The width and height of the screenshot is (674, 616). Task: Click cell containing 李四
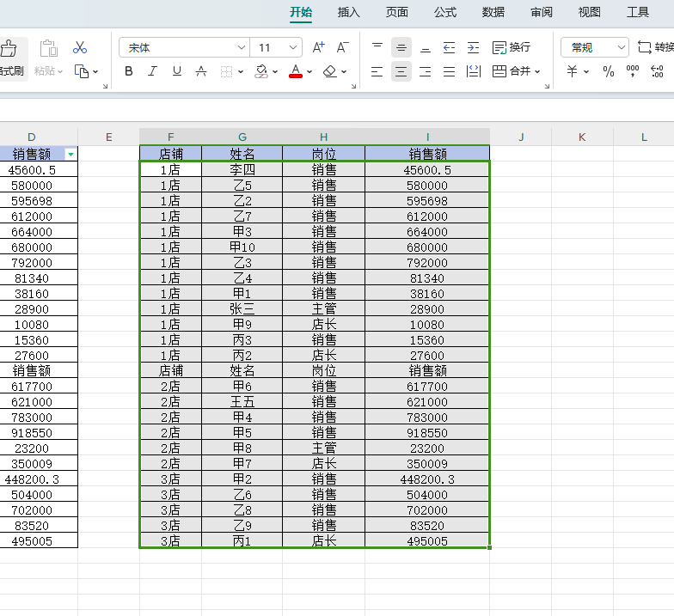[242, 170]
